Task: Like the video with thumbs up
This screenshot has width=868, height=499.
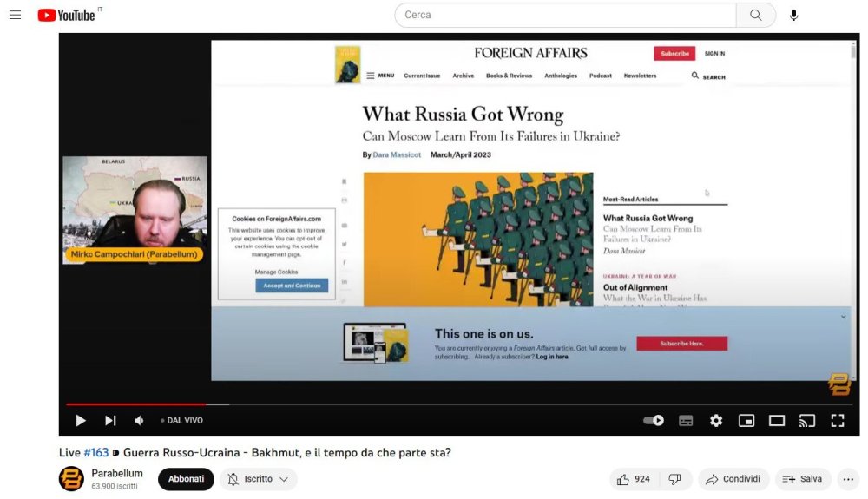Action: point(633,479)
